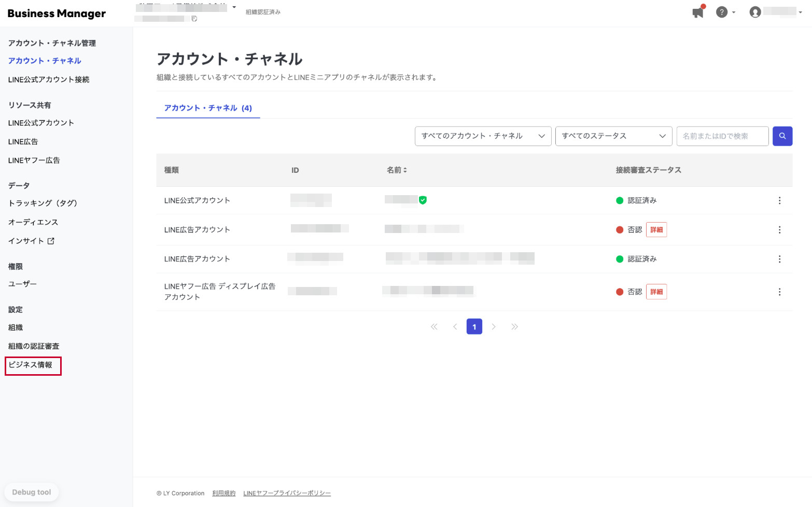Screen dimensions: 812x507
Task: Open LINE公式アカウント under リソース共有
Action: pos(41,123)
